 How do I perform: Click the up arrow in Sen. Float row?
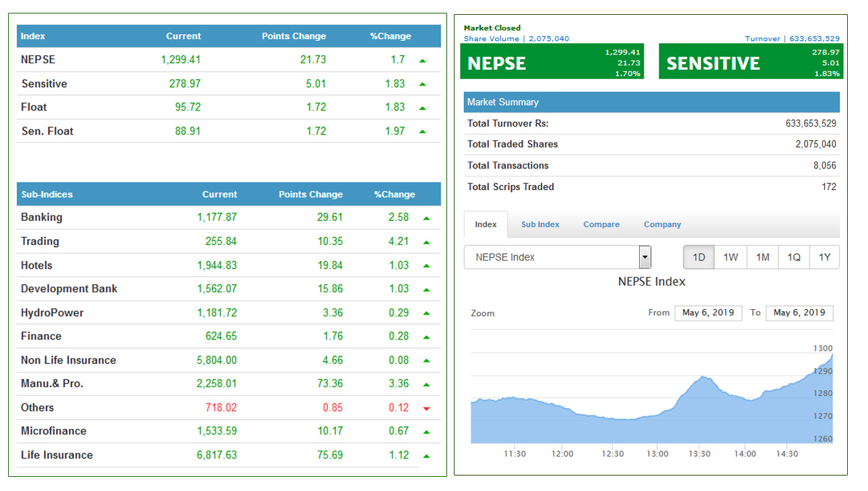422,131
